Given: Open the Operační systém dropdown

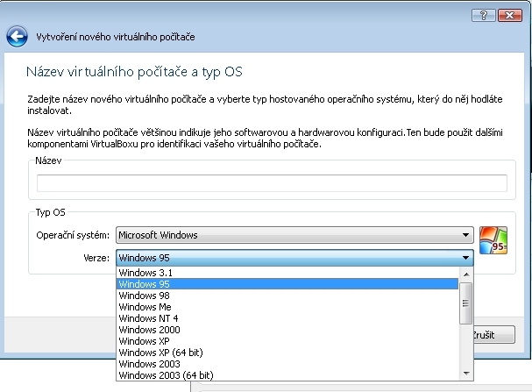Looking at the screenshot, I should pyautogui.click(x=294, y=235).
